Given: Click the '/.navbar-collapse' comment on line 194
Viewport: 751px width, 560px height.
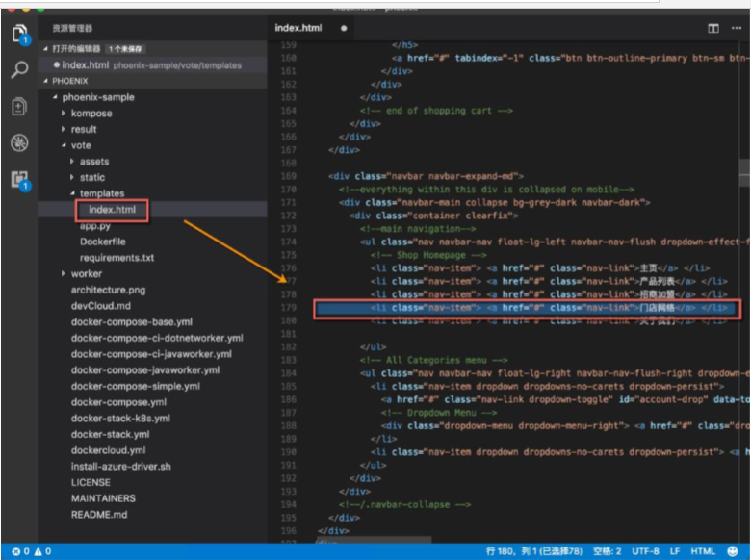Looking at the screenshot, I should [404, 504].
